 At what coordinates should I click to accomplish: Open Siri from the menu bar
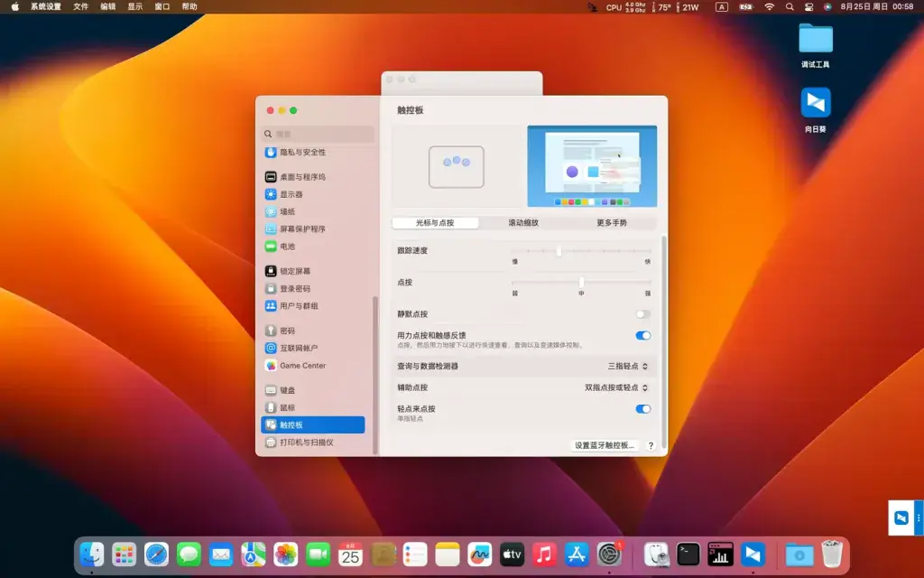click(828, 7)
